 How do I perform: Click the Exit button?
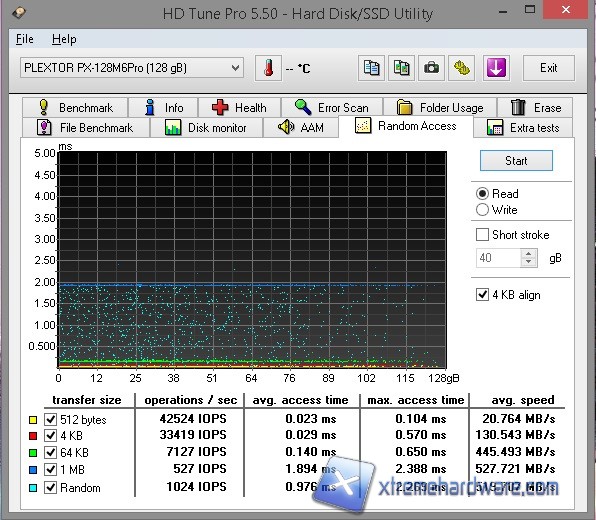point(548,68)
